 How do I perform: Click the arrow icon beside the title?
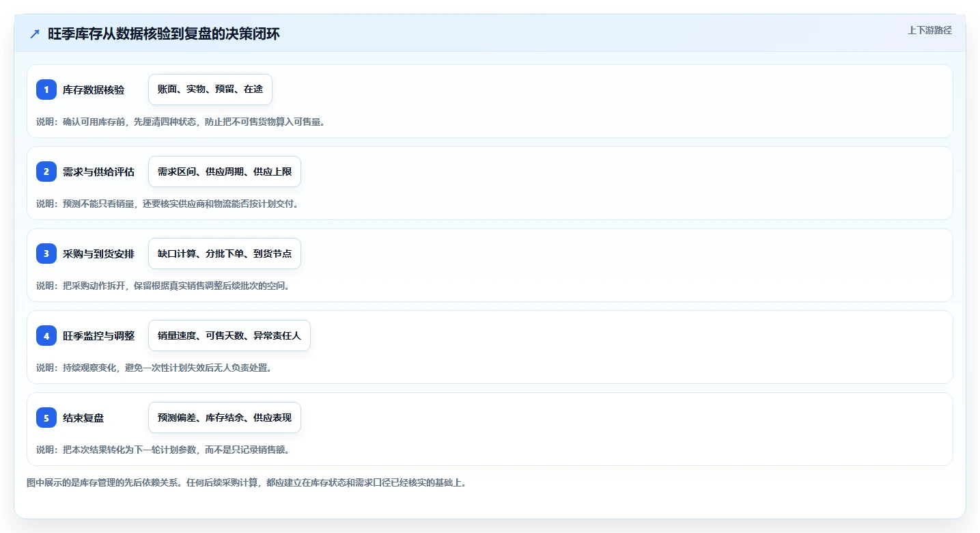pos(35,34)
